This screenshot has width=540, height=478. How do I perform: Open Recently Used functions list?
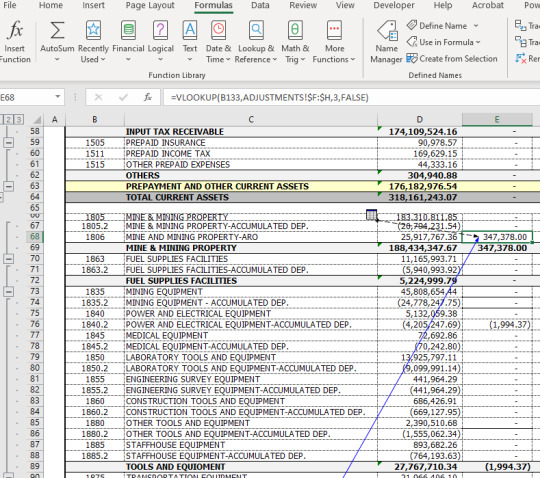(x=93, y=41)
